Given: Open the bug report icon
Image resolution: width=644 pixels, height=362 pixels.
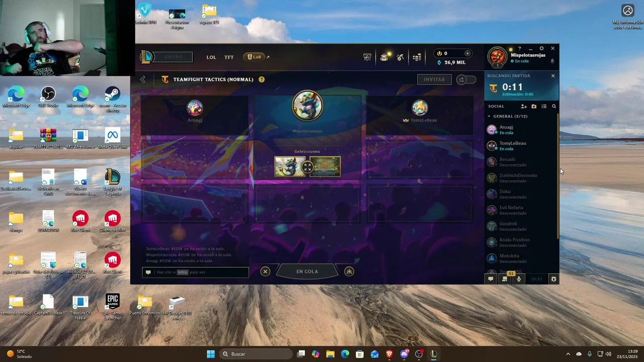Looking at the screenshot, I should 553,279.
